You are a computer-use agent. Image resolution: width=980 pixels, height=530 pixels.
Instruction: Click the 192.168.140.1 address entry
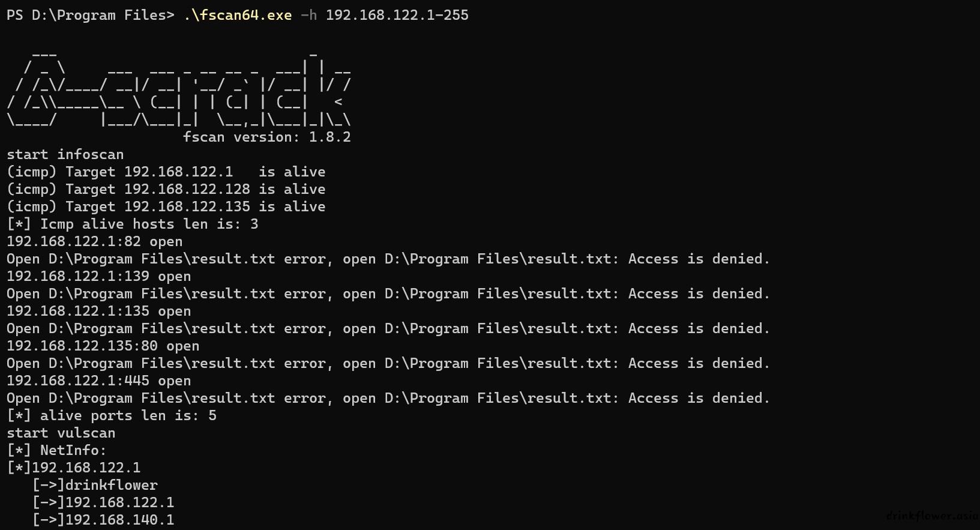[x=104, y=520]
